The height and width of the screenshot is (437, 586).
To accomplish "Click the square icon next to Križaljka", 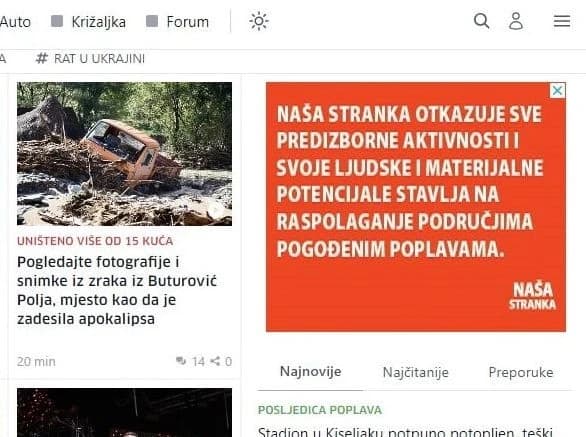I will (x=57, y=21).
